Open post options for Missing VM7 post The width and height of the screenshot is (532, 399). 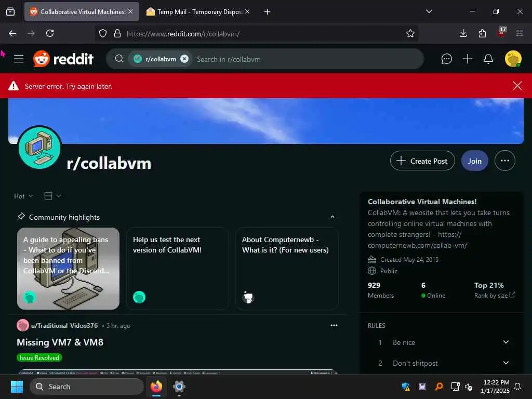pos(334,325)
